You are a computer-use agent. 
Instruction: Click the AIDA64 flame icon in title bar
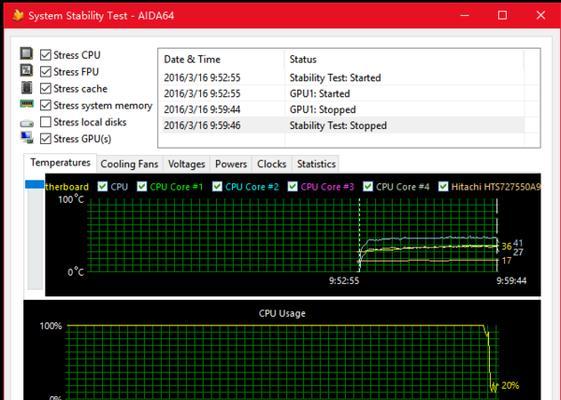[18, 15]
